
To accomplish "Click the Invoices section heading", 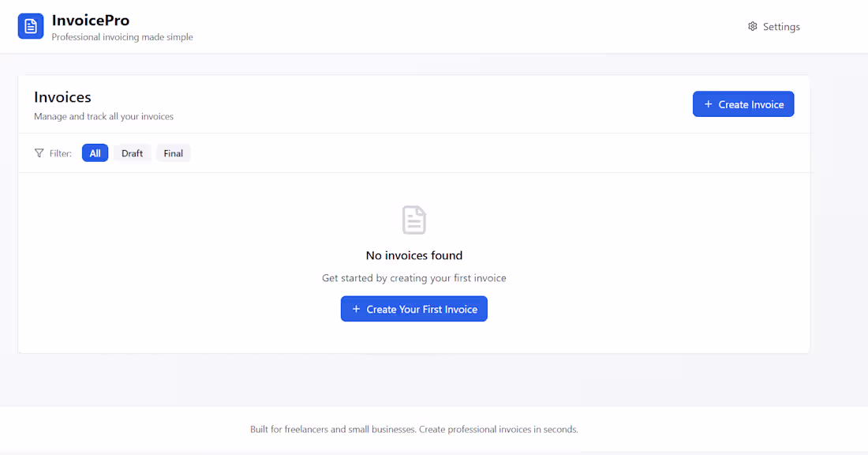I will [62, 97].
